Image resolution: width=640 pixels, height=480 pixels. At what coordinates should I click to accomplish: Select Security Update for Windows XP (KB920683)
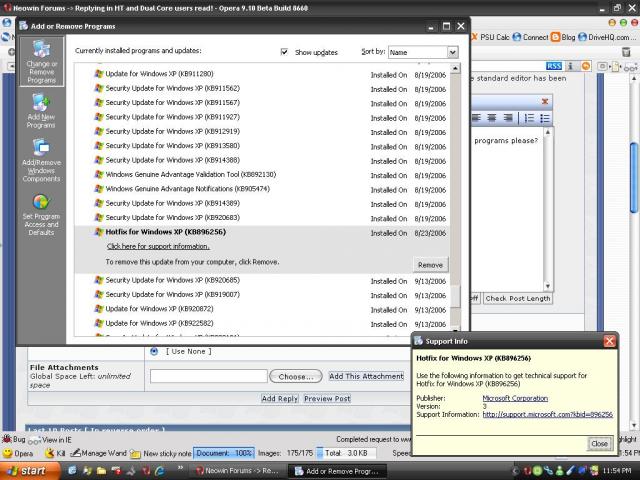[x=262, y=218]
